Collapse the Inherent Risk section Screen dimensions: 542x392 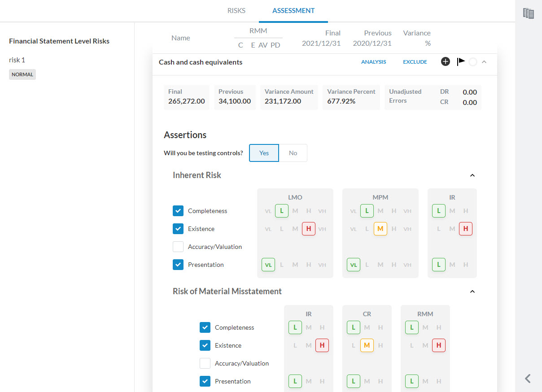pyautogui.click(x=472, y=175)
